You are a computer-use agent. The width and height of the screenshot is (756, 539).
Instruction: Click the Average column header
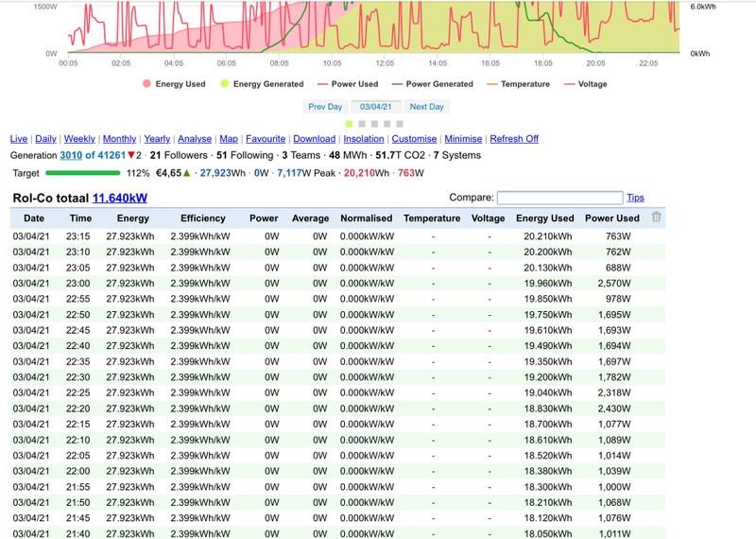[311, 218]
